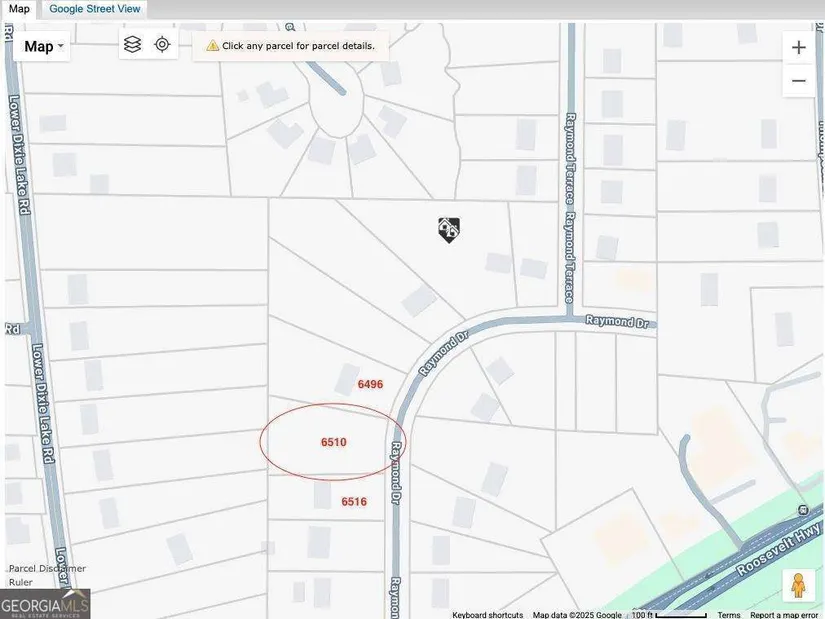This screenshot has height=619, width=825.
Task: Open the Parcel Disclaimer link
Action: (47, 568)
